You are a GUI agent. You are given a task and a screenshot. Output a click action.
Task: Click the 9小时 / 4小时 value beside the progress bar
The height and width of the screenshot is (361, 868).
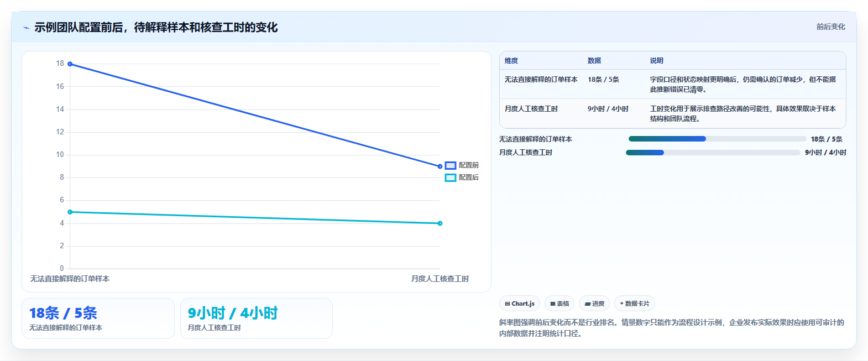(x=825, y=153)
